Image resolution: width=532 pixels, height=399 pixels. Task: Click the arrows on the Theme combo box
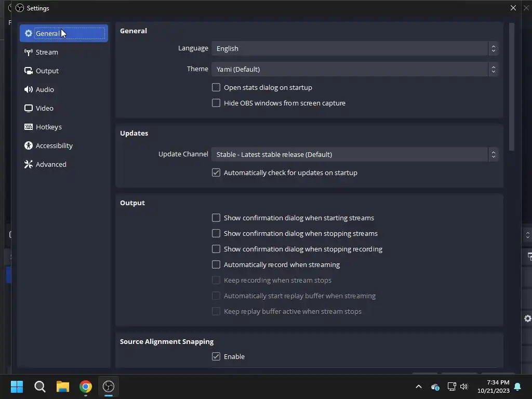tap(494, 69)
